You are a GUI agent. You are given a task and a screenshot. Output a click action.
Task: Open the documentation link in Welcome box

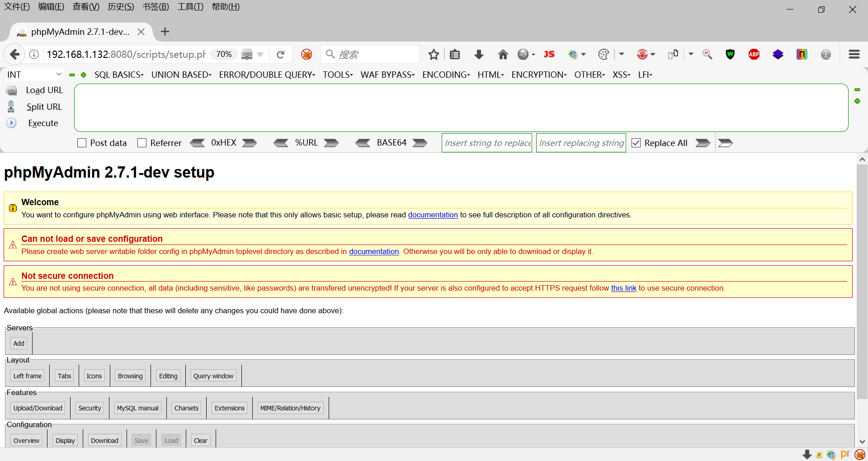(433, 215)
